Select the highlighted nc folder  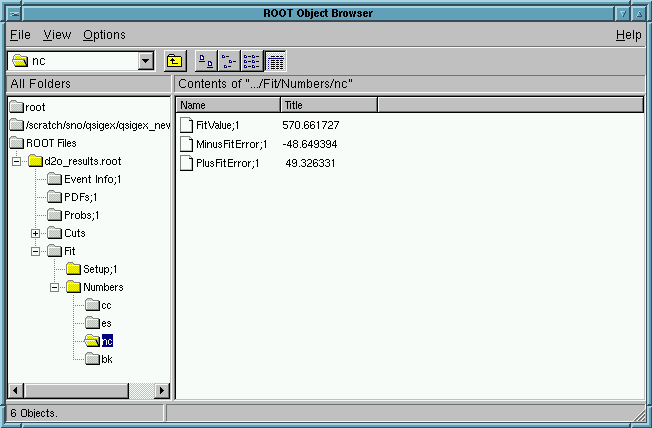(99, 341)
